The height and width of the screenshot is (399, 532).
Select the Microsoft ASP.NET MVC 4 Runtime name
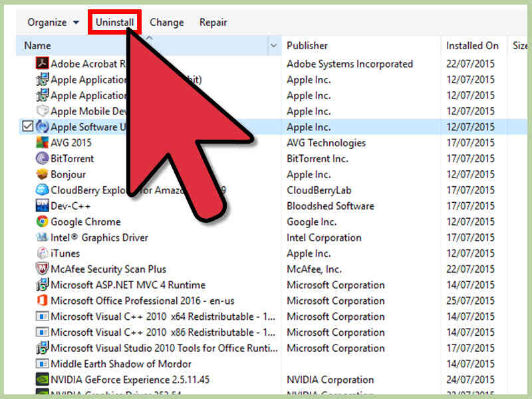coord(128,285)
